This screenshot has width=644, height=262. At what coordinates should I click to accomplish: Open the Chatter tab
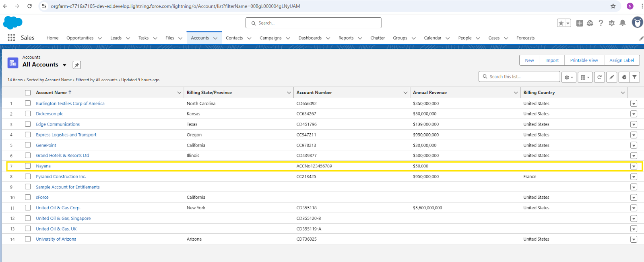pos(378,38)
